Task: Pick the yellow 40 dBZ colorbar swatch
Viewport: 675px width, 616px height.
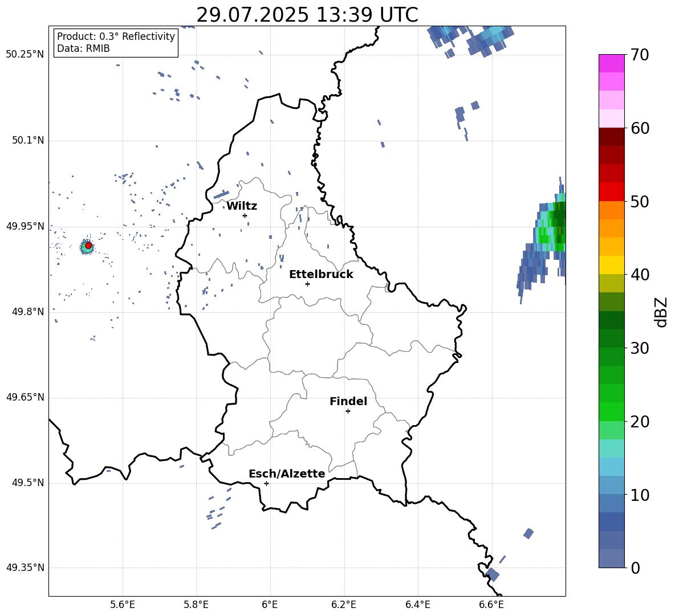Action: point(611,265)
